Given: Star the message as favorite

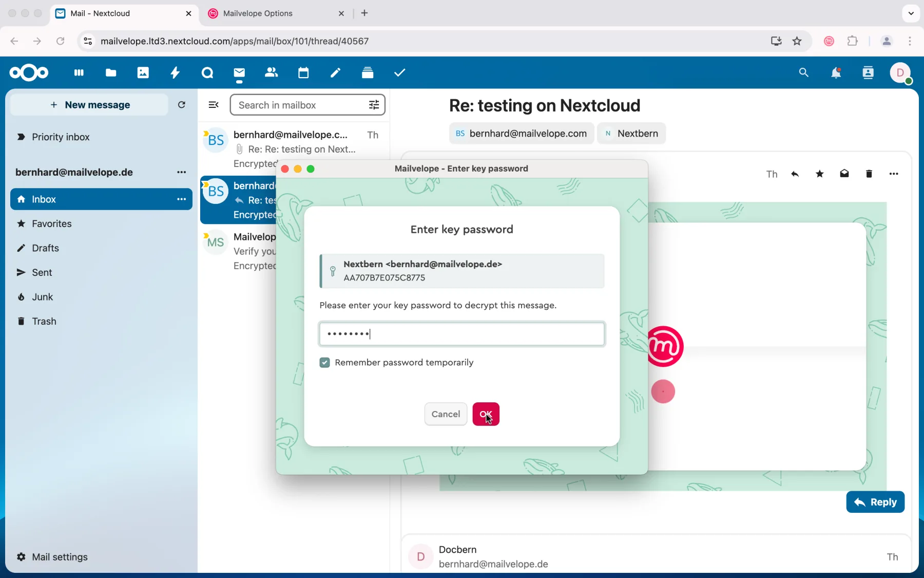Looking at the screenshot, I should [x=820, y=174].
